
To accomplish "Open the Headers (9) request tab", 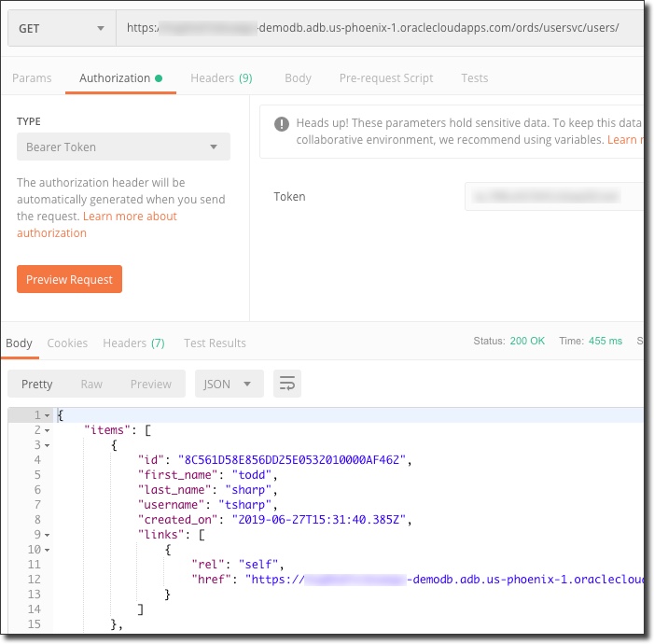I will pos(221,78).
